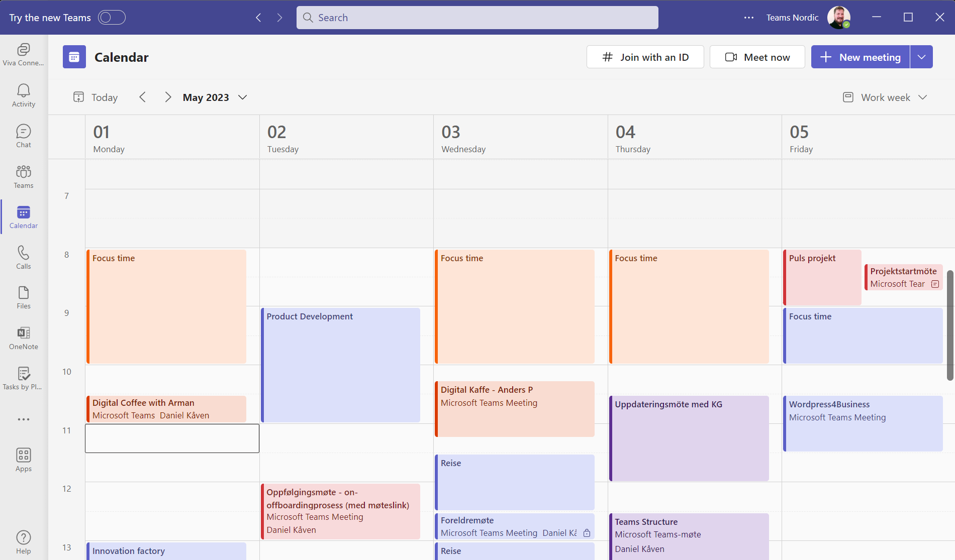Open the Settings and more menu
The image size is (955, 560).
pos(749,17)
